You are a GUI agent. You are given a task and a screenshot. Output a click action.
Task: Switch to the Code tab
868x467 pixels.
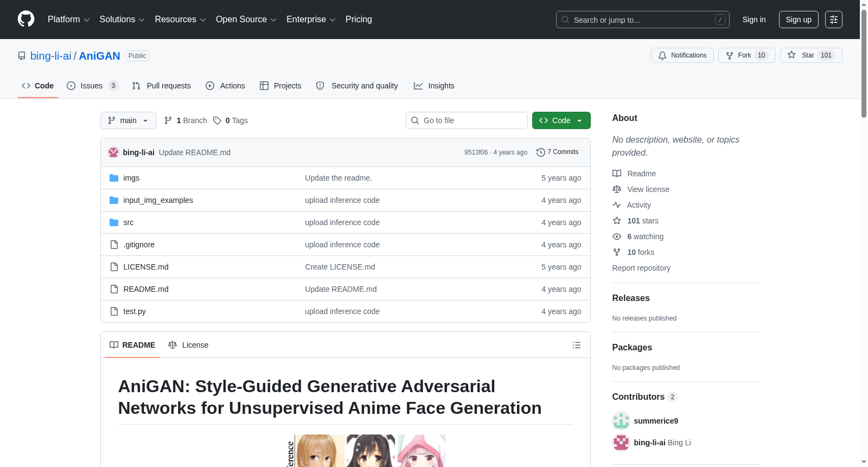pos(38,86)
